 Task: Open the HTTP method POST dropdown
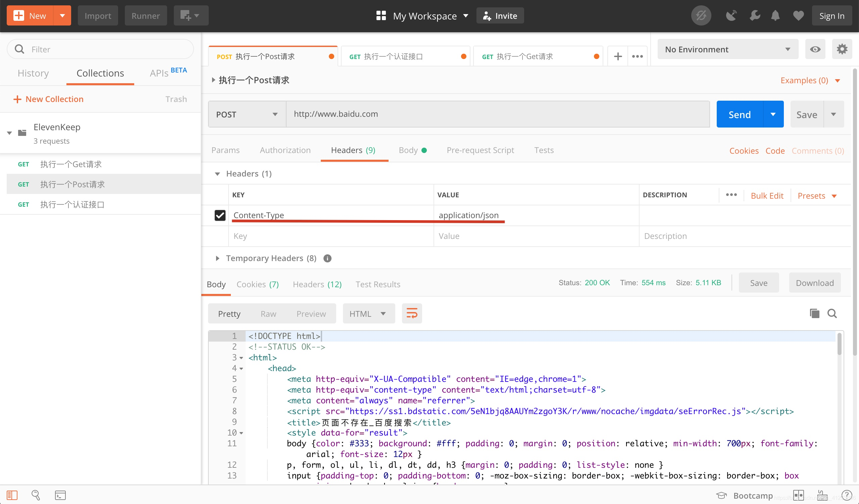pos(246,113)
